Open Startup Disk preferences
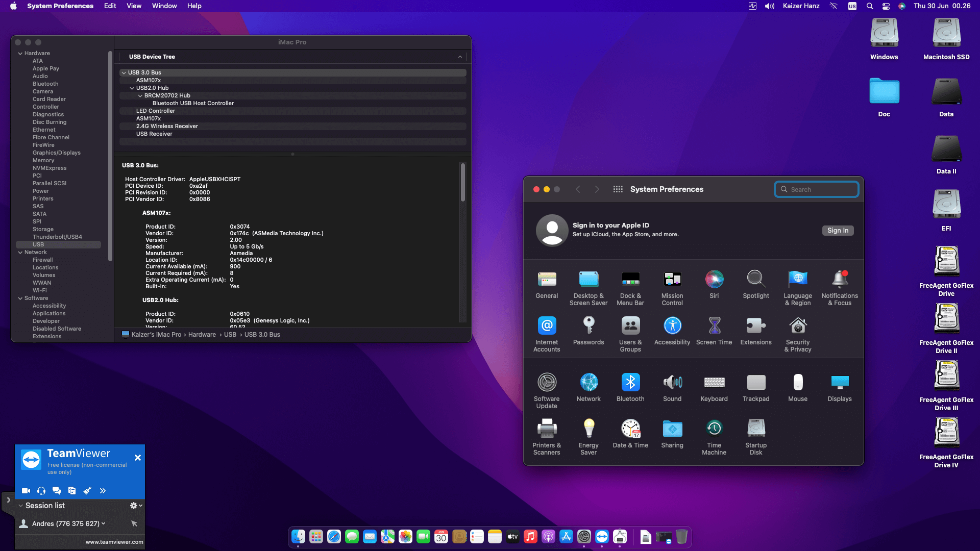This screenshot has height=551, width=980. (755, 429)
